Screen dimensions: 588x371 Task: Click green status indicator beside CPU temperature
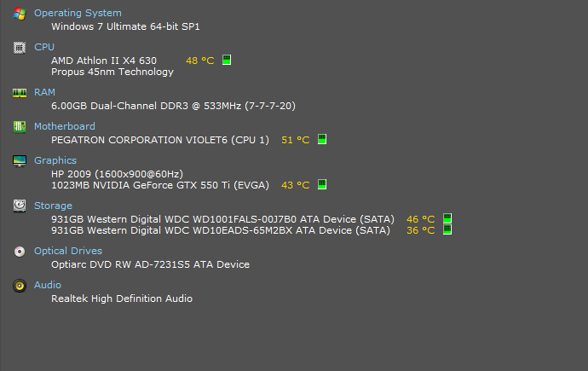tap(227, 60)
